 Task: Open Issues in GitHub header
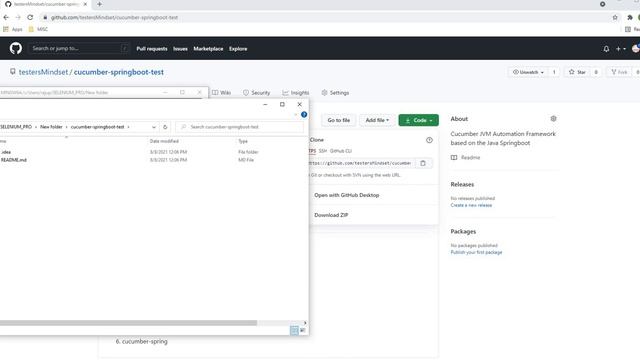180,49
